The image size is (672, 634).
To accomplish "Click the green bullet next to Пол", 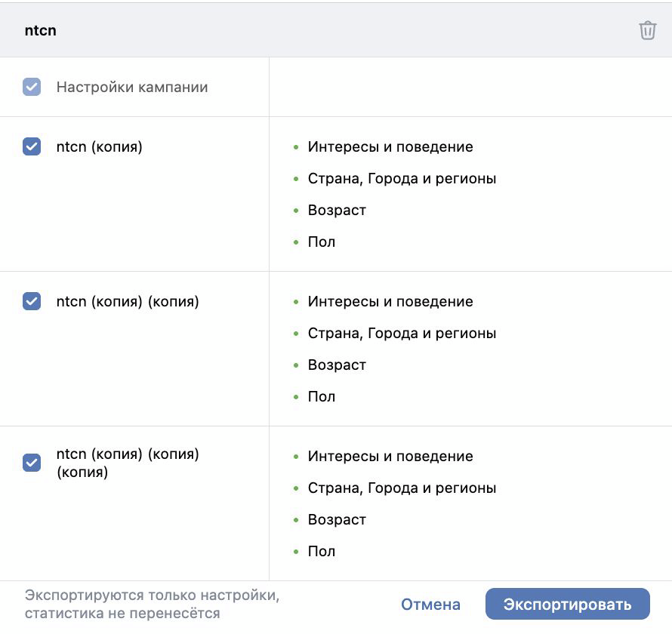I will click(296, 242).
